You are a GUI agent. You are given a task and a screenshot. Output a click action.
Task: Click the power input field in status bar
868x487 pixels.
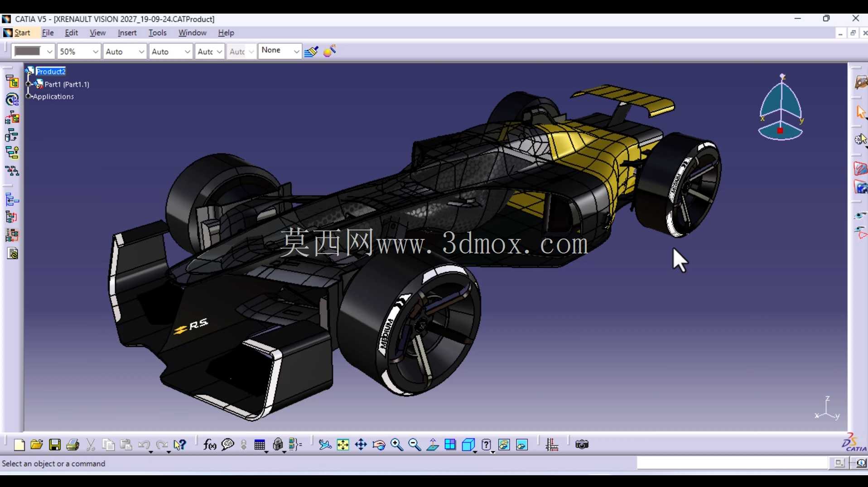click(732, 463)
